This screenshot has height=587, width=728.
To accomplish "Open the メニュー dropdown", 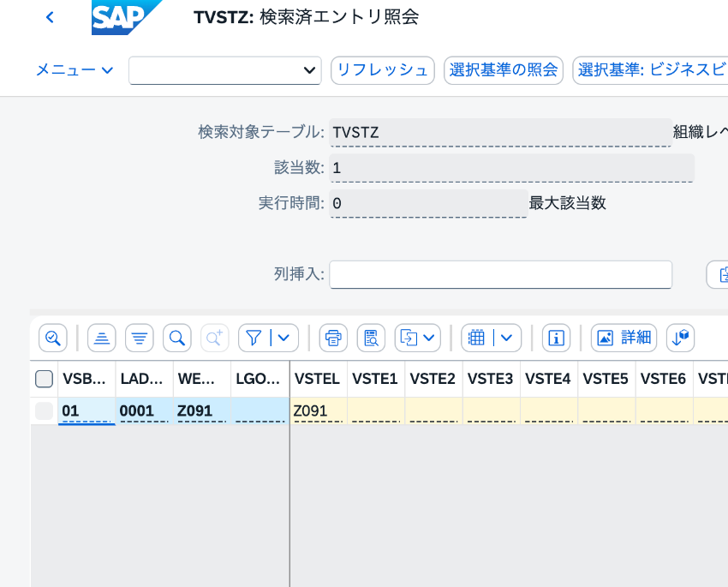I will pyautogui.click(x=75, y=70).
